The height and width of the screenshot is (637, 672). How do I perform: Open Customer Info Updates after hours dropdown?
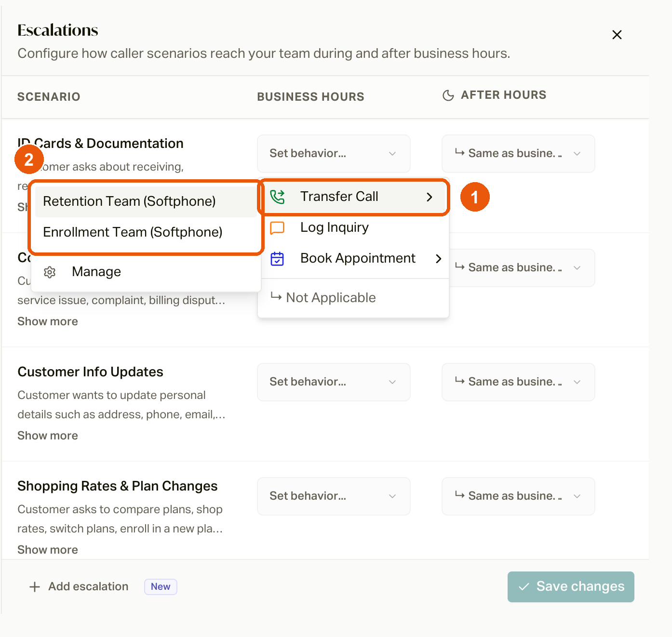pos(518,382)
